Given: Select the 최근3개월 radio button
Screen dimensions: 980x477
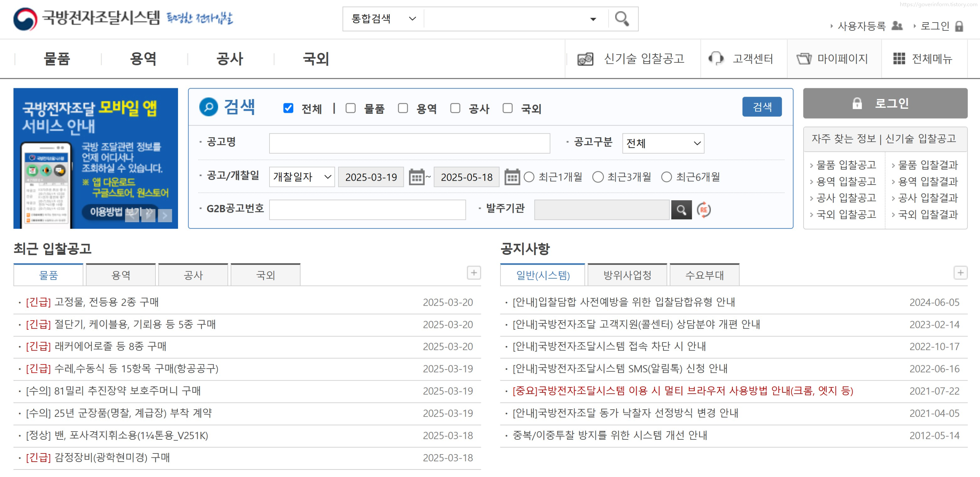Looking at the screenshot, I should point(598,177).
